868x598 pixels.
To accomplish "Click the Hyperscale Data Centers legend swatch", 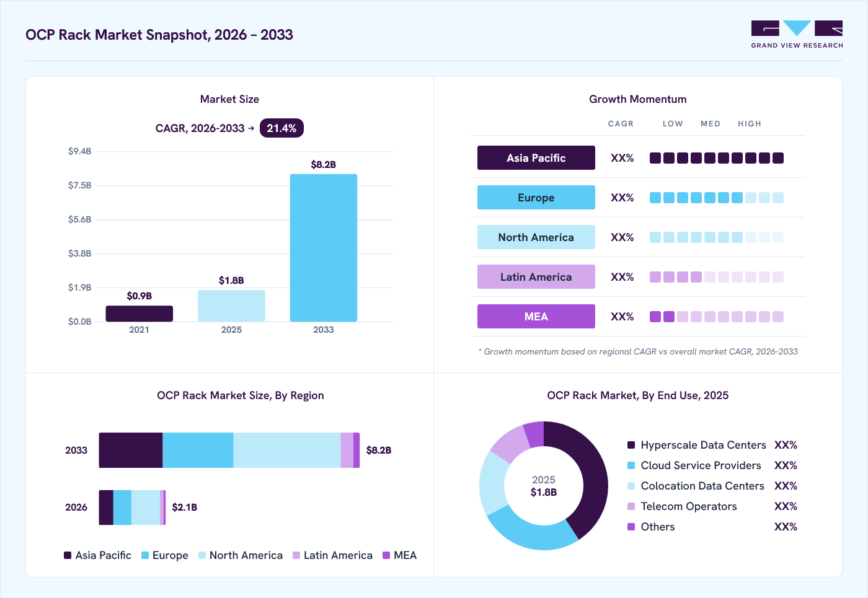I will (x=631, y=445).
